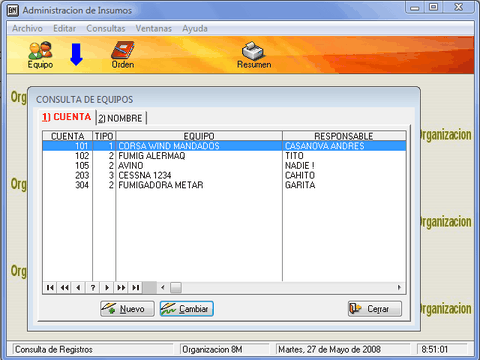Click status bar Organizacion 8M
This screenshot has height=360, width=480.
(225, 349)
